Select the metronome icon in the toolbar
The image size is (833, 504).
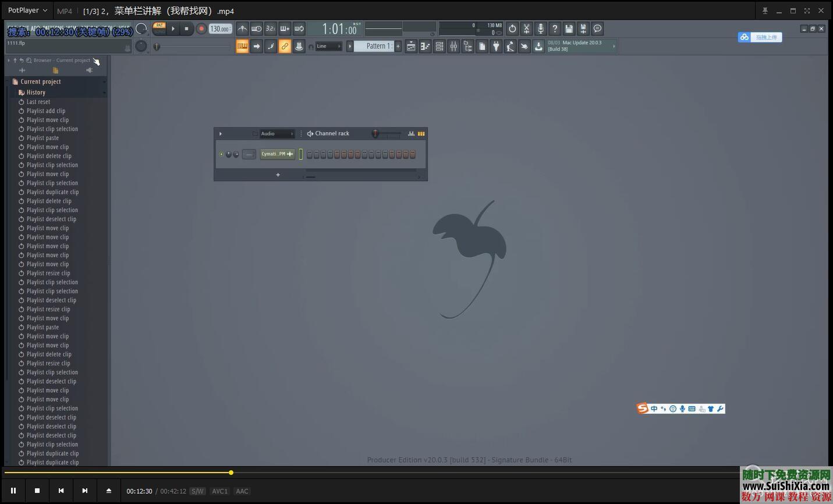tap(242, 29)
